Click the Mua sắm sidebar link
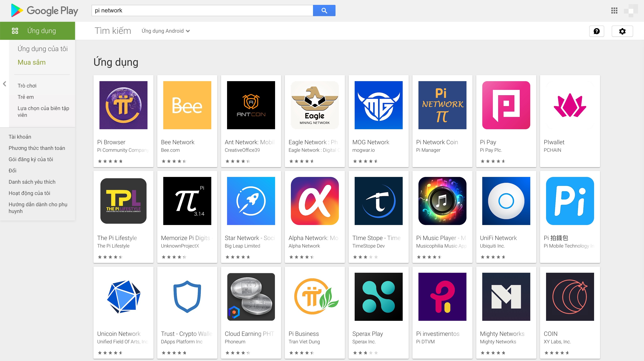The width and height of the screenshot is (644, 361). pyautogui.click(x=32, y=62)
